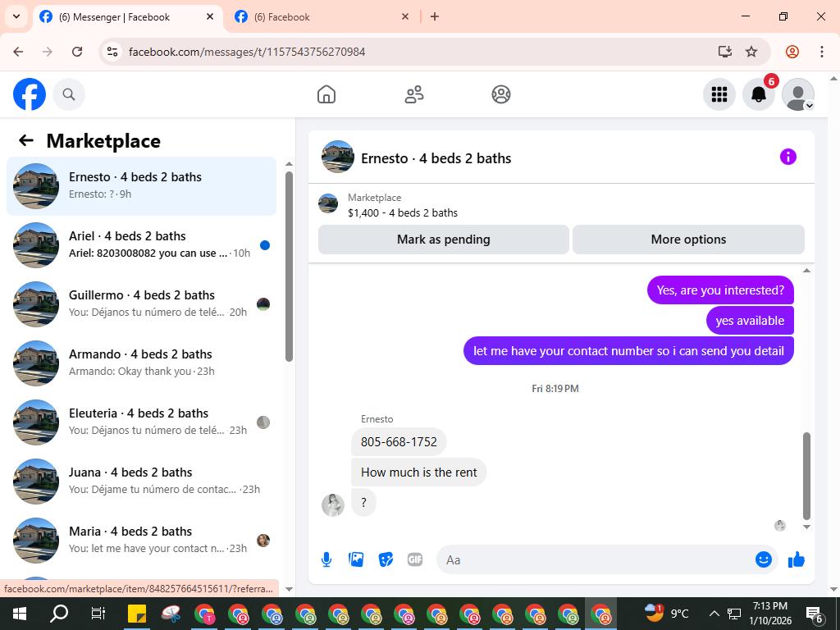Image resolution: width=840 pixels, height=630 pixels.
Task: Go back from the Marketplace chats list
Action: click(26, 140)
